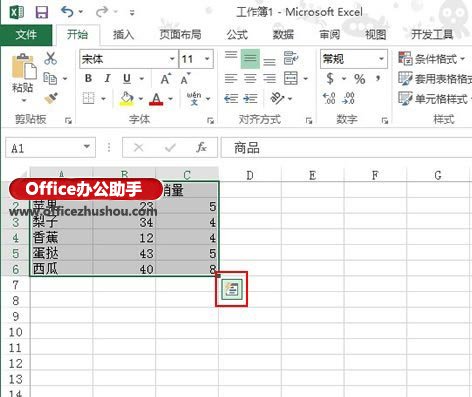Click 单元格样式 cell styles button

coord(435,99)
